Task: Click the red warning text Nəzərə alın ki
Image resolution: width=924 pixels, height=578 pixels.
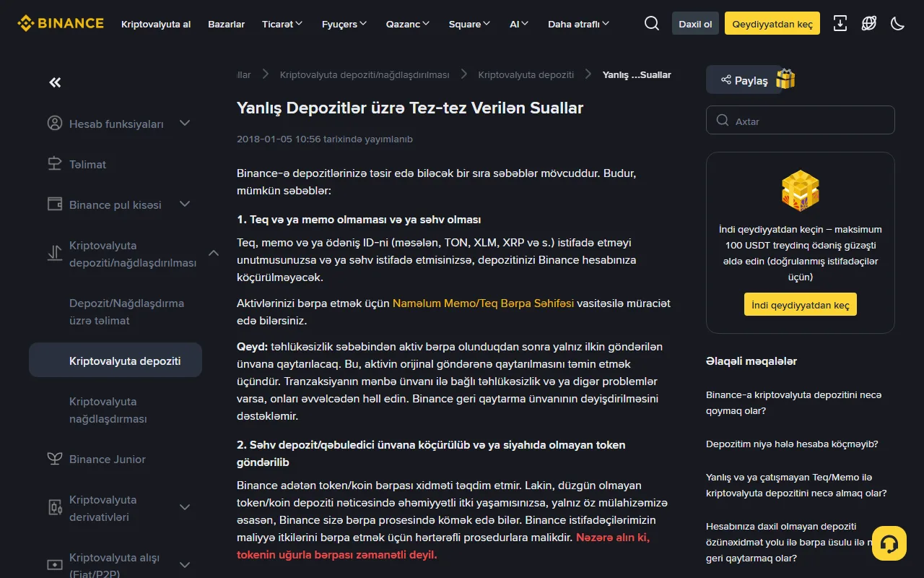Action: (x=443, y=546)
